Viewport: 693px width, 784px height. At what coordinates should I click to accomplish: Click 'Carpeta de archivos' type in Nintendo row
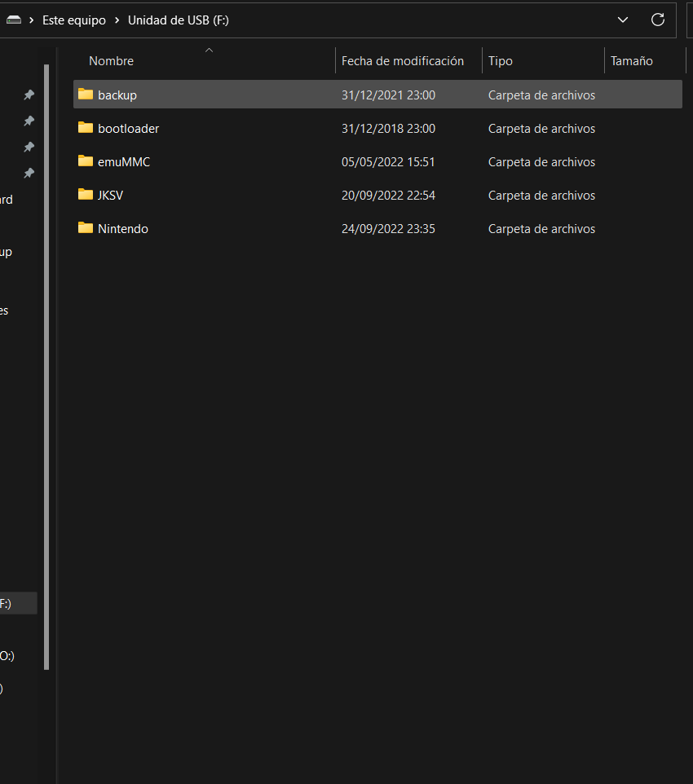(x=542, y=229)
